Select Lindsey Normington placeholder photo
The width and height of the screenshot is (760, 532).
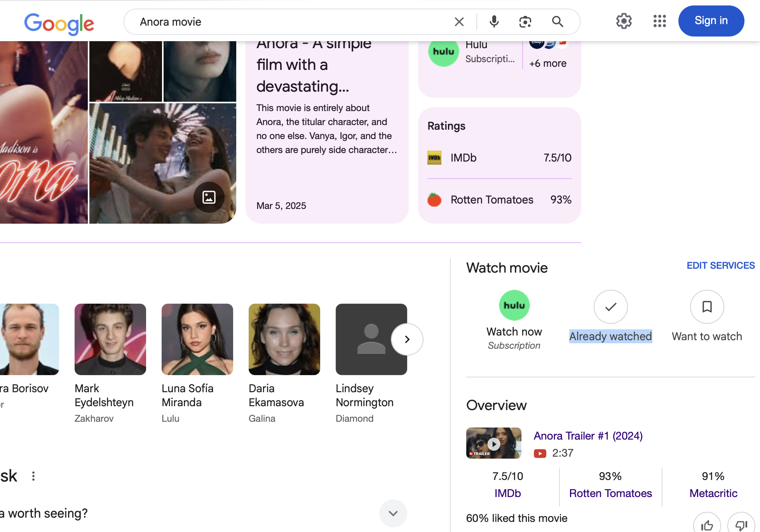coord(371,339)
